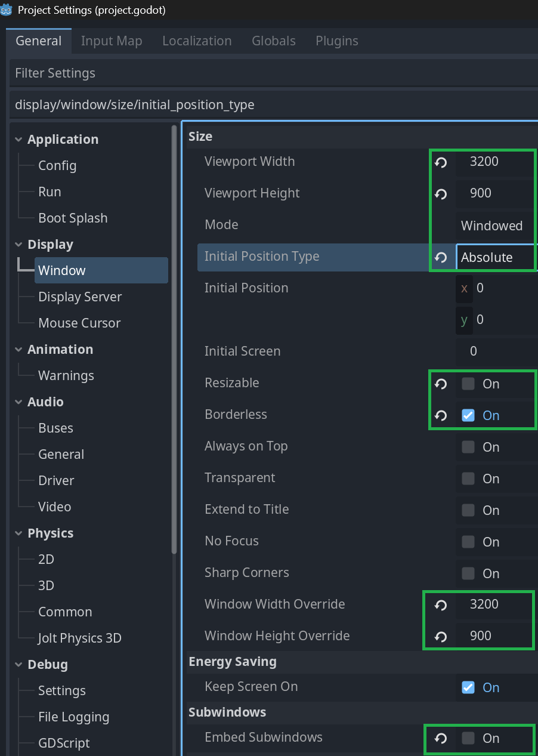Image resolution: width=538 pixels, height=756 pixels.
Task: Open GDScript debug settings category
Action: (x=64, y=743)
